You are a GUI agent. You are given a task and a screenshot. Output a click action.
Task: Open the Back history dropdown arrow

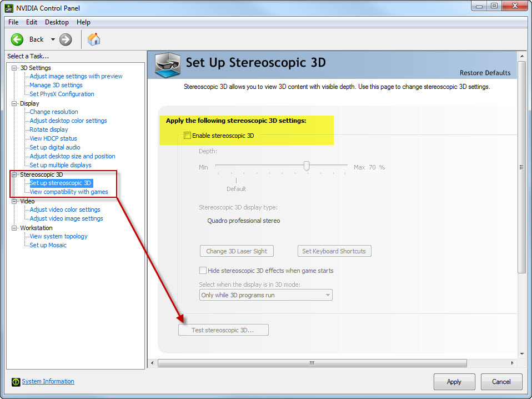click(x=53, y=39)
